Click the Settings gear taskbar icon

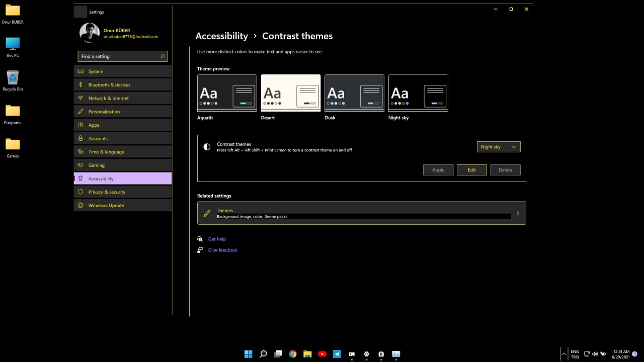366,354
